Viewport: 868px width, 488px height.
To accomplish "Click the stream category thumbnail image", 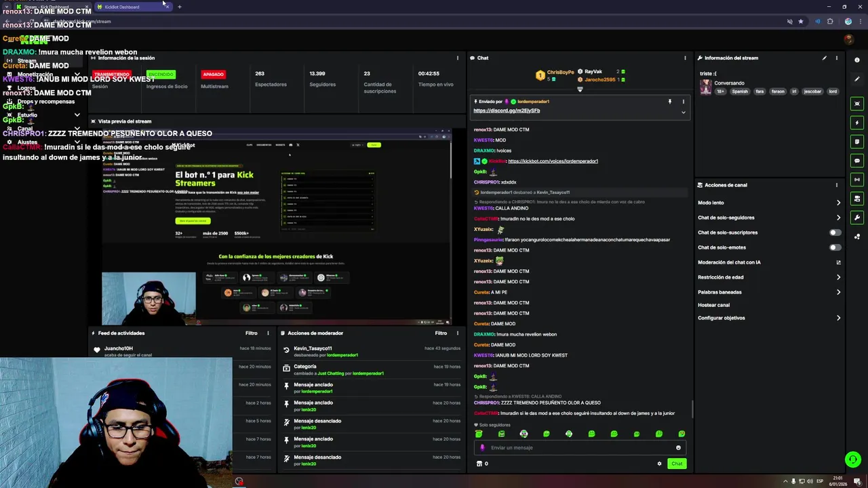I will 706,87.
